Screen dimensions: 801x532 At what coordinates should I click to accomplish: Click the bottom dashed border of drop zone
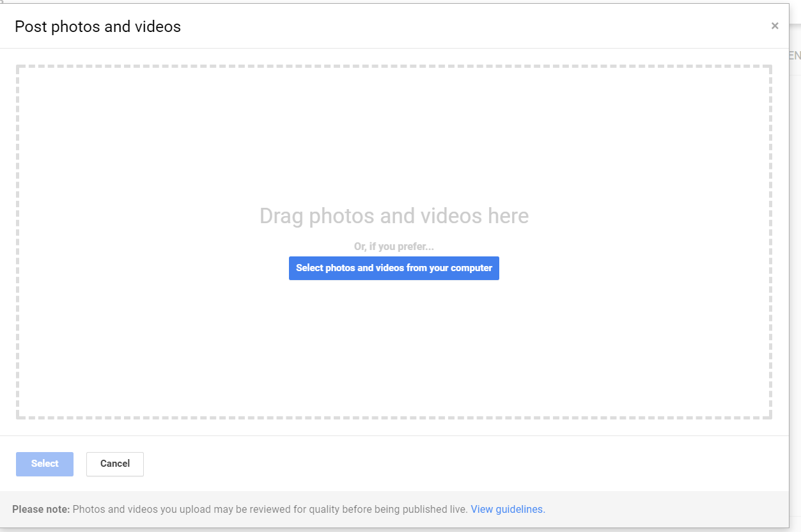click(x=394, y=418)
